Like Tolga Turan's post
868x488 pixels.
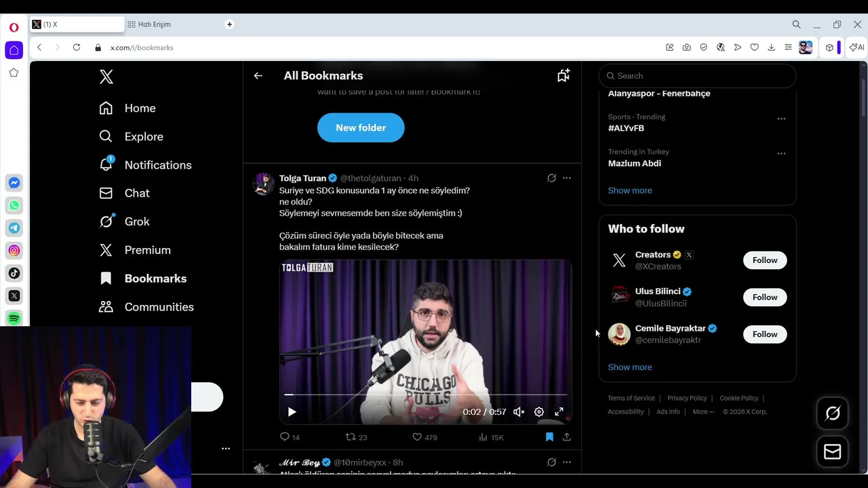pyautogui.click(x=425, y=437)
